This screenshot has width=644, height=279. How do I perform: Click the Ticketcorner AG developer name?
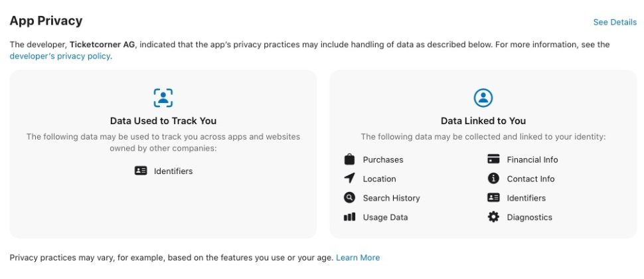pos(102,45)
